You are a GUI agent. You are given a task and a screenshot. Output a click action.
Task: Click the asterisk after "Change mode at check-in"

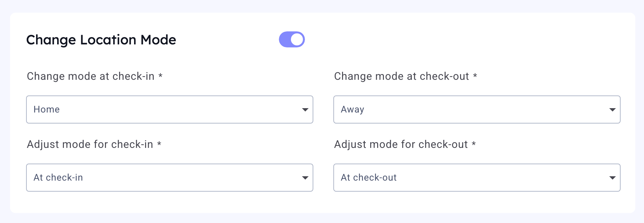point(160,75)
